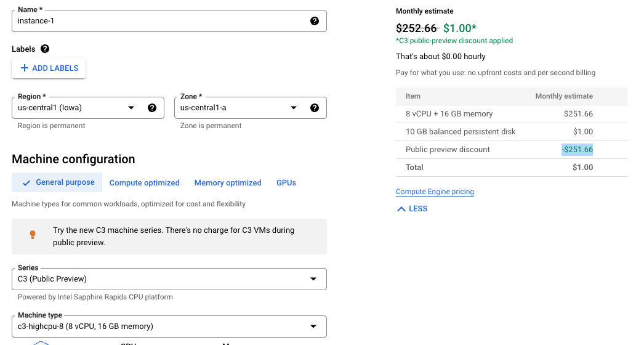Click 10 GB balanced persistent disk row
This screenshot has height=345, width=644.
point(512,132)
